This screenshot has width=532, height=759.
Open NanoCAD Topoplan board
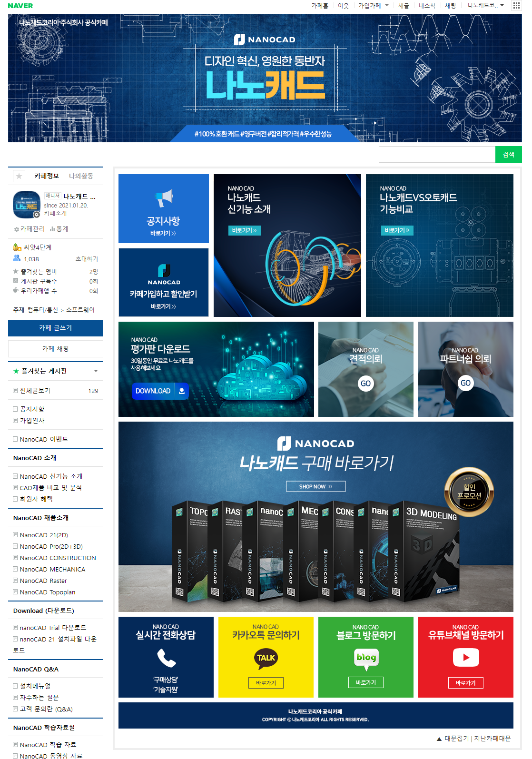(x=47, y=592)
